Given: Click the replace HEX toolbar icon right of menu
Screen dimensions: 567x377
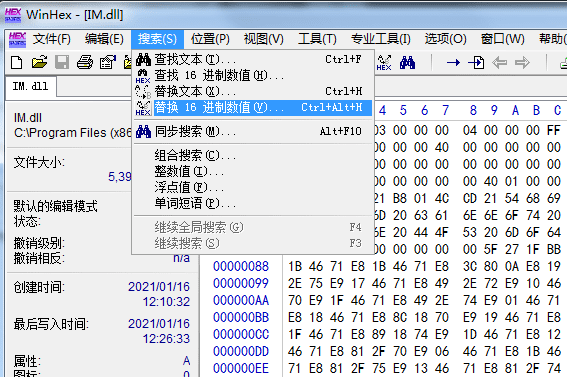Looking at the screenshot, I should [x=384, y=63].
